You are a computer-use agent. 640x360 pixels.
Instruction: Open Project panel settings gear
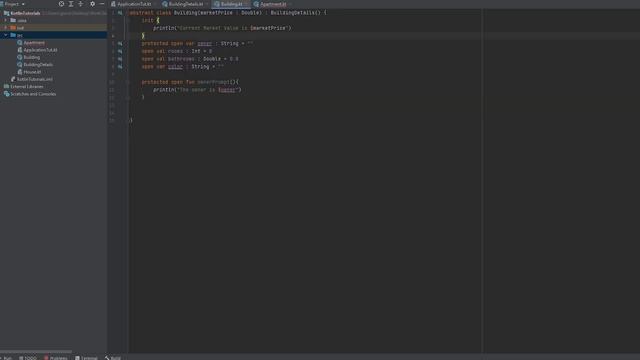93,4
